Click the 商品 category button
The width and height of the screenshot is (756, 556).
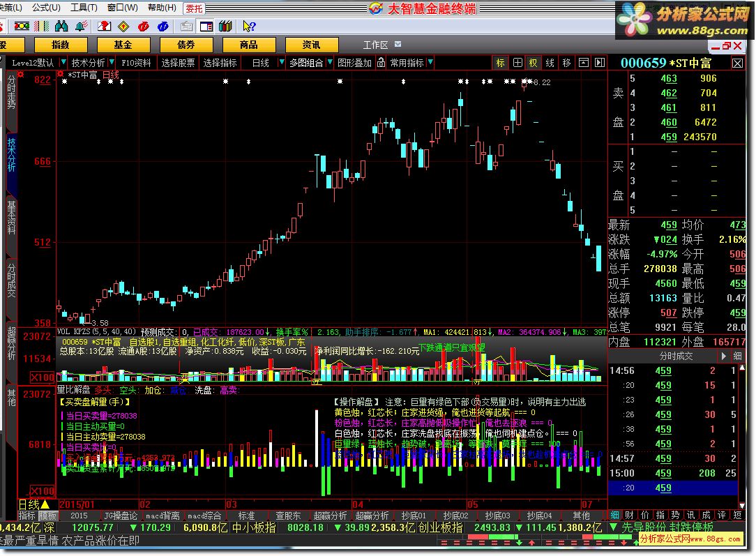coord(249,45)
